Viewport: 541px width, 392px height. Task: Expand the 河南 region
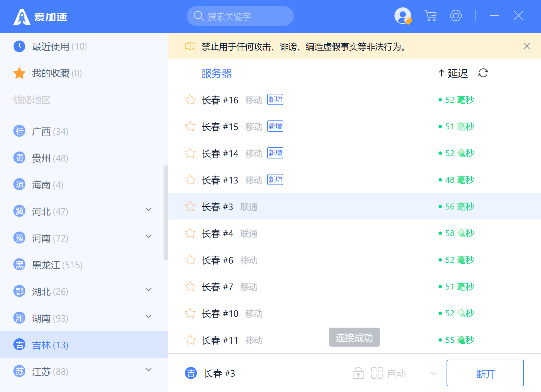tap(149, 236)
